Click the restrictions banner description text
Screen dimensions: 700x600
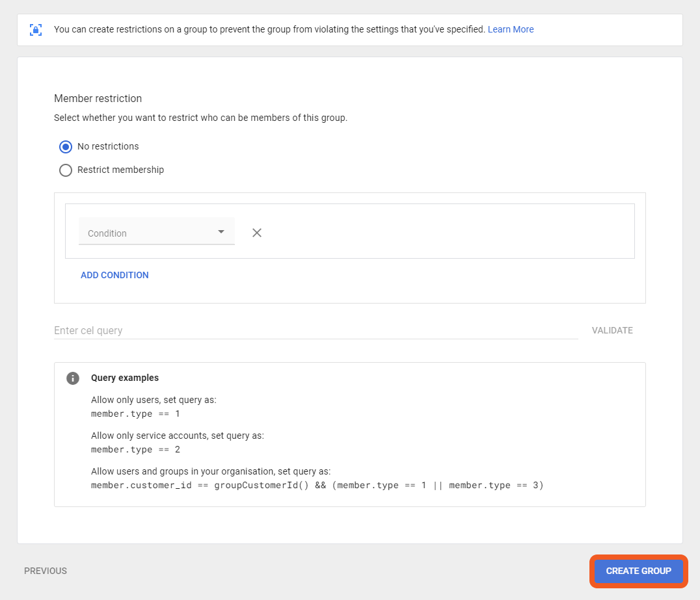269,29
